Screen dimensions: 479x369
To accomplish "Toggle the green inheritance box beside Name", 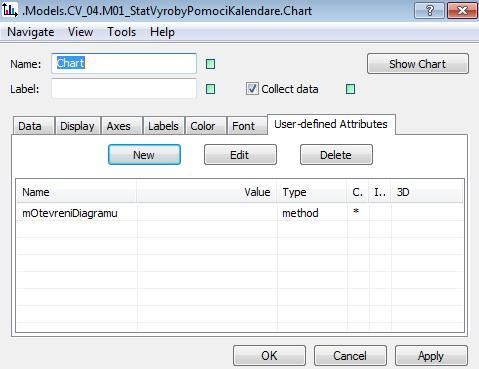I will (x=210, y=64).
